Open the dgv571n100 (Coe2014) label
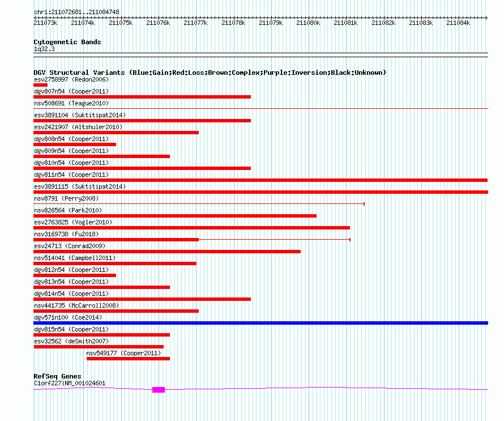This screenshot has height=421, width=504. (x=68, y=317)
